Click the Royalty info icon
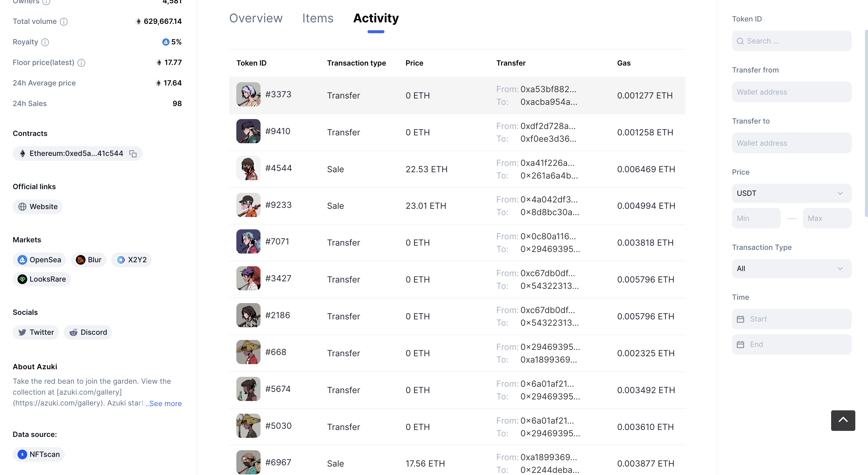The image size is (868, 475). [x=45, y=42]
